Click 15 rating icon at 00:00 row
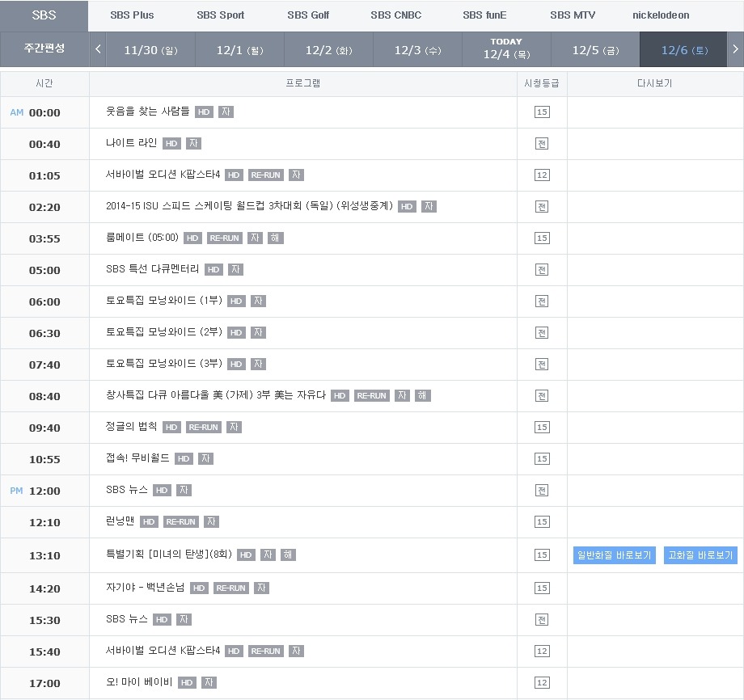The image size is (744, 700). tap(542, 112)
